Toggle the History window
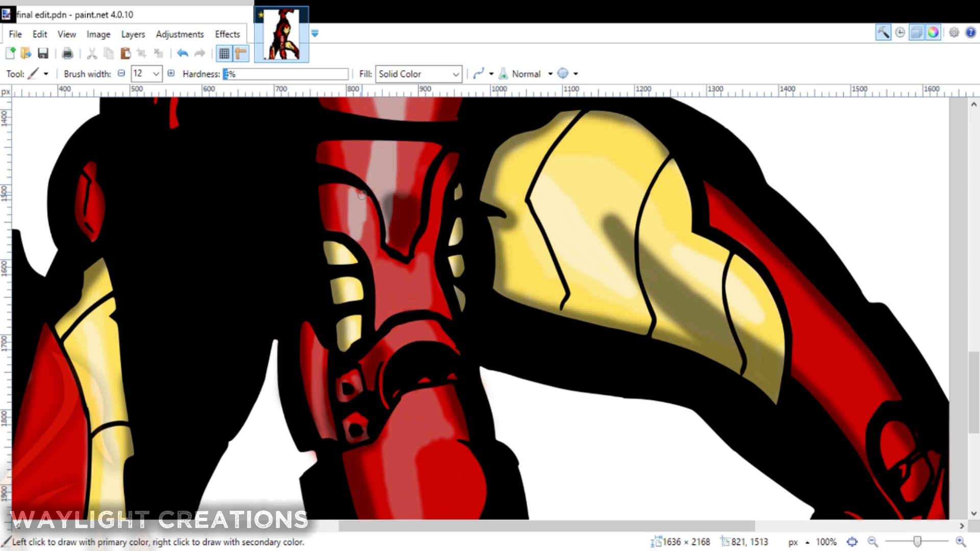Screen dimensions: 980x551 tap(900, 33)
